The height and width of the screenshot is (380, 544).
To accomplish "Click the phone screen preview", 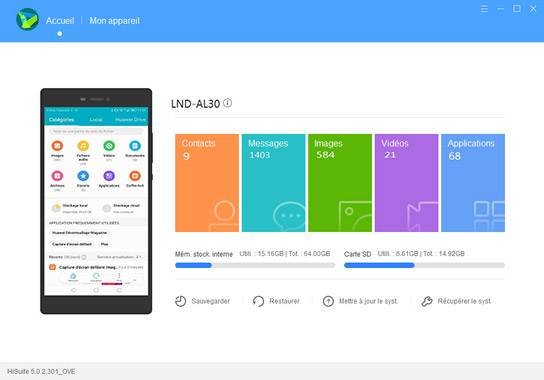I will (96, 201).
